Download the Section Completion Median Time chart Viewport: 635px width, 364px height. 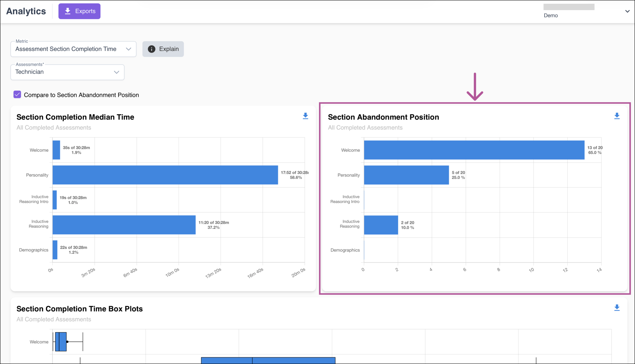click(x=305, y=116)
